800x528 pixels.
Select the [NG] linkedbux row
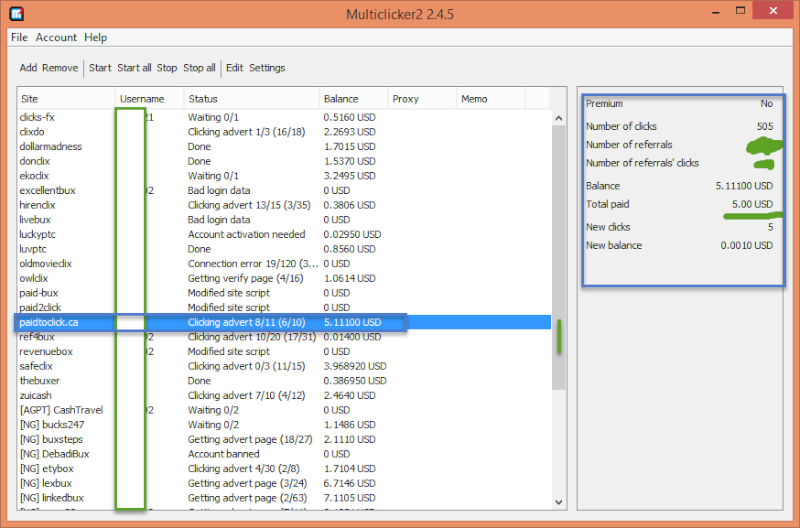click(x=284, y=498)
